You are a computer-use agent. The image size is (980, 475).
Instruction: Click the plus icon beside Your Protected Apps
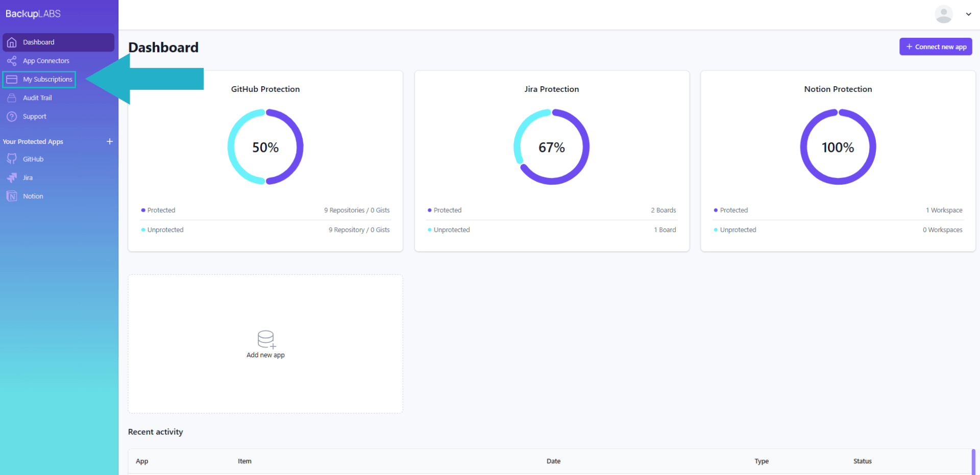click(x=109, y=141)
